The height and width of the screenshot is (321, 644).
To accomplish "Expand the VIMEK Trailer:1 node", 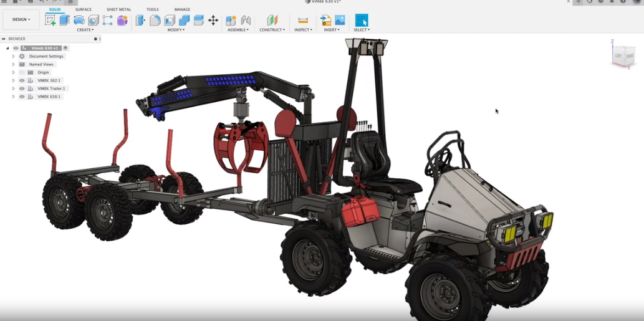I will click(x=13, y=89).
